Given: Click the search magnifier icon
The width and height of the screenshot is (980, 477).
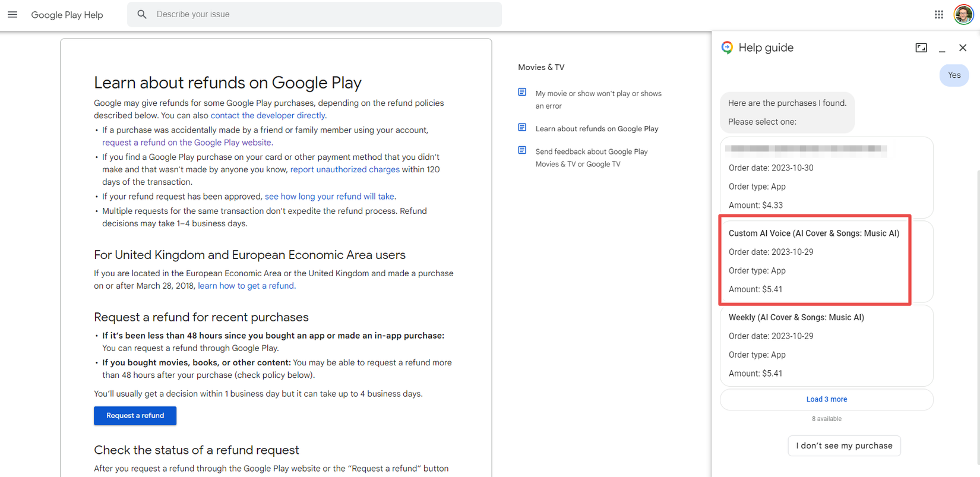Looking at the screenshot, I should pos(142,14).
